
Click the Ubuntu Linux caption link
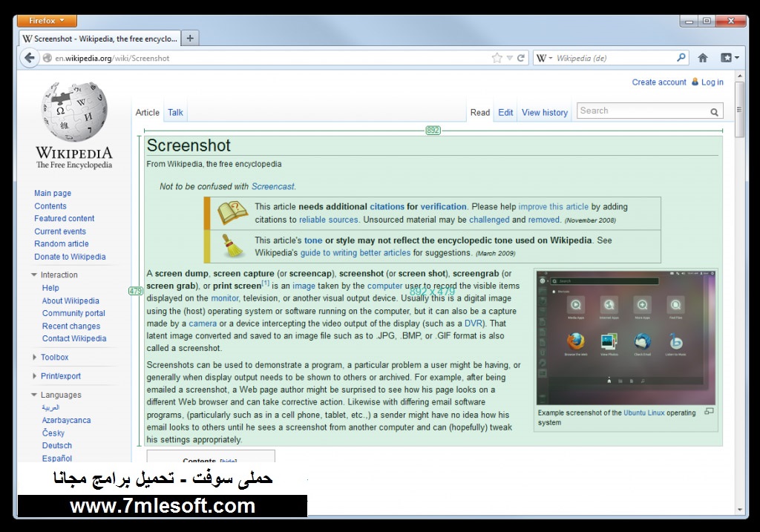[643, 413]
